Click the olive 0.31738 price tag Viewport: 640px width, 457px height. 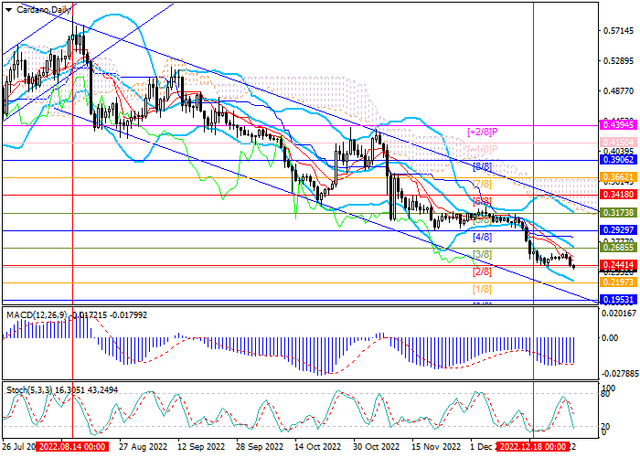tap(618, 213)
